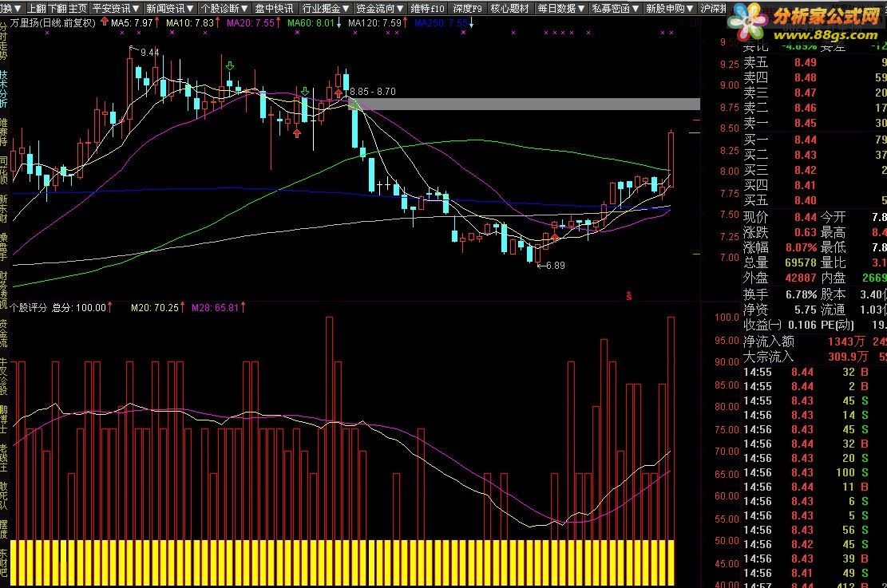This screenshot has width=887, height=588.
Task: Select the MA120: 7.59 indicator label
Action: (374, 23)
